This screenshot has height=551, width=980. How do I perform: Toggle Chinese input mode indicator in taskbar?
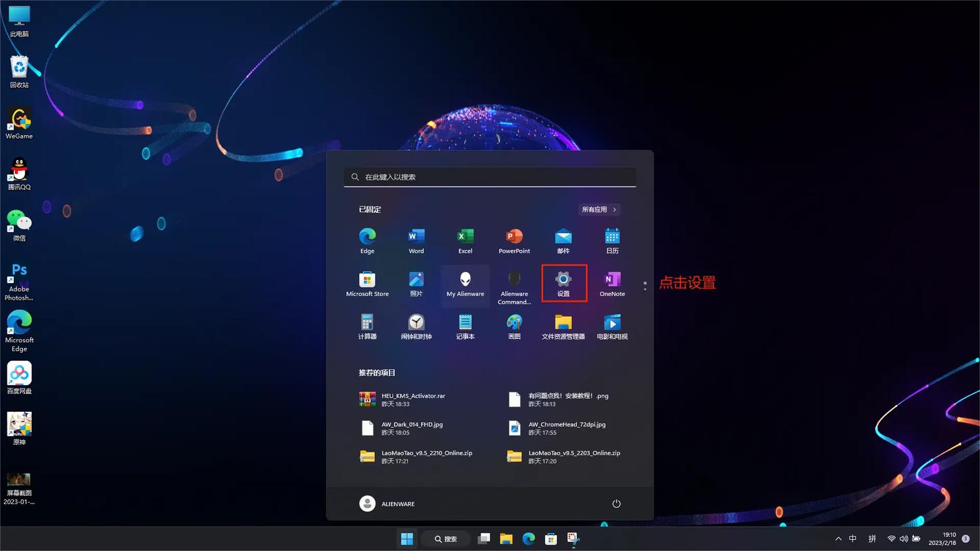(x=853, y=539)
